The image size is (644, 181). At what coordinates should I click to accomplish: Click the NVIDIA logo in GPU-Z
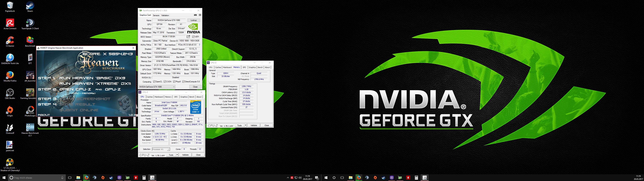point(194,28)
